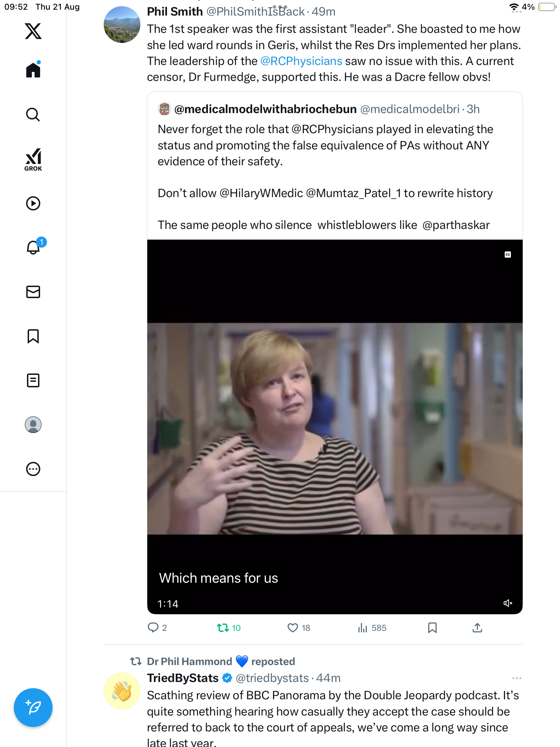Click the X logo
The width and height of the screenshot is (560, 747).
click(x=33, y=31)
